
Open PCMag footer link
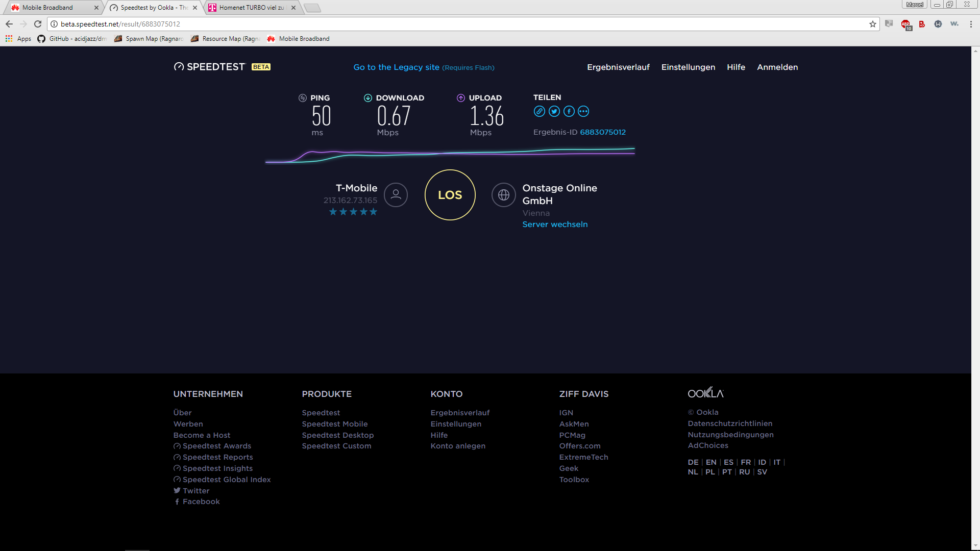click(572, 435)
